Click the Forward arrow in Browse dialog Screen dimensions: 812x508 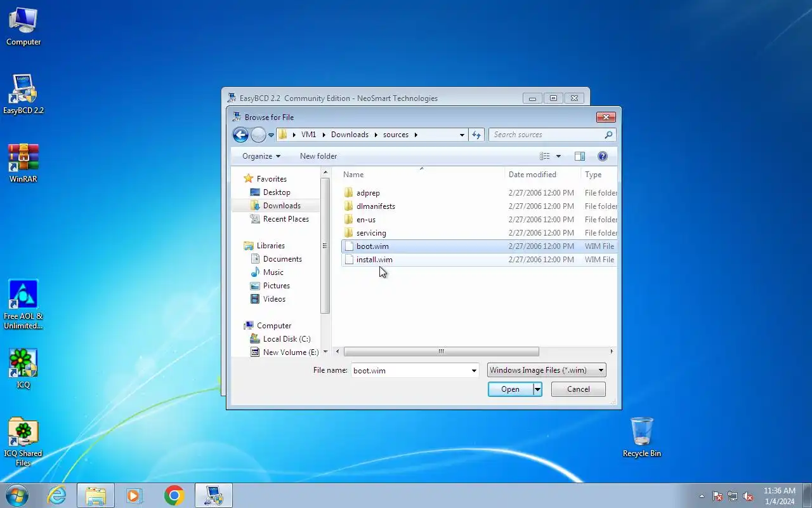tap(258, 135)
